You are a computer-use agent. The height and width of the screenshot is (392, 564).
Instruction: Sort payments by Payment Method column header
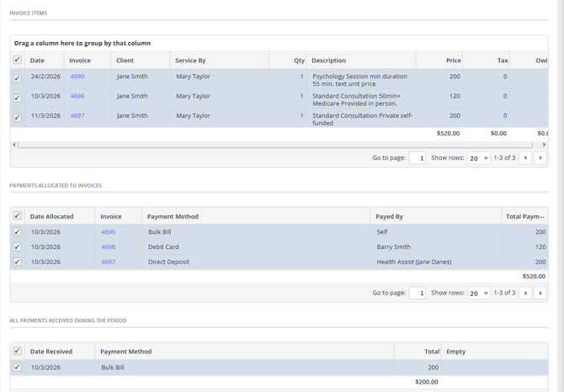(x=173, y=216)
